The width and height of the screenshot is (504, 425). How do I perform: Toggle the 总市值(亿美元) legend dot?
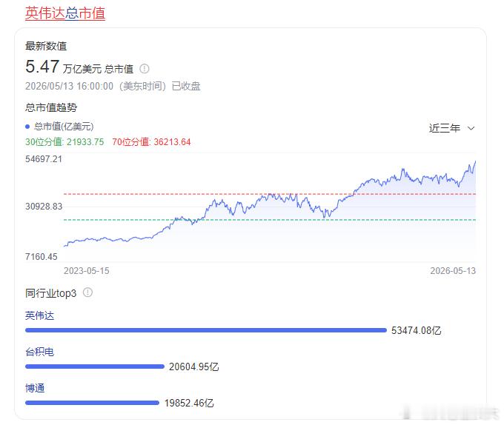pyautogui.click(x=27, y=127)
